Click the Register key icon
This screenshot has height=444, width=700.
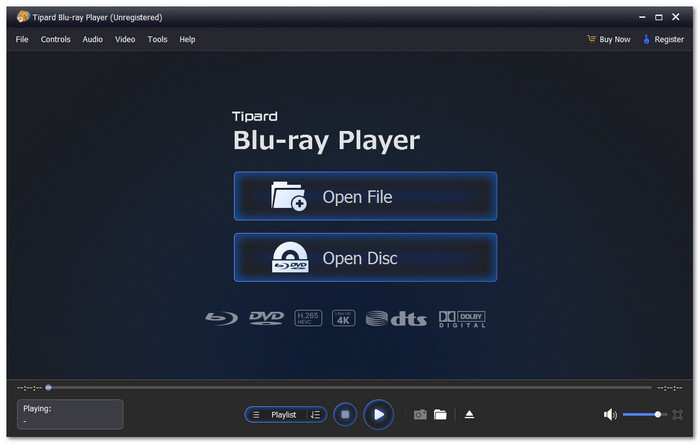click(x=646, y=39)
